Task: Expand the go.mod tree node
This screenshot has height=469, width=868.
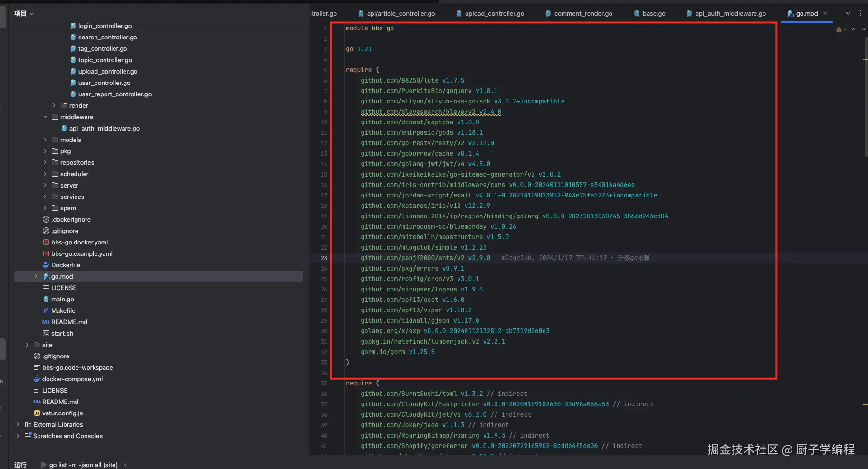Action: [36, 276]
